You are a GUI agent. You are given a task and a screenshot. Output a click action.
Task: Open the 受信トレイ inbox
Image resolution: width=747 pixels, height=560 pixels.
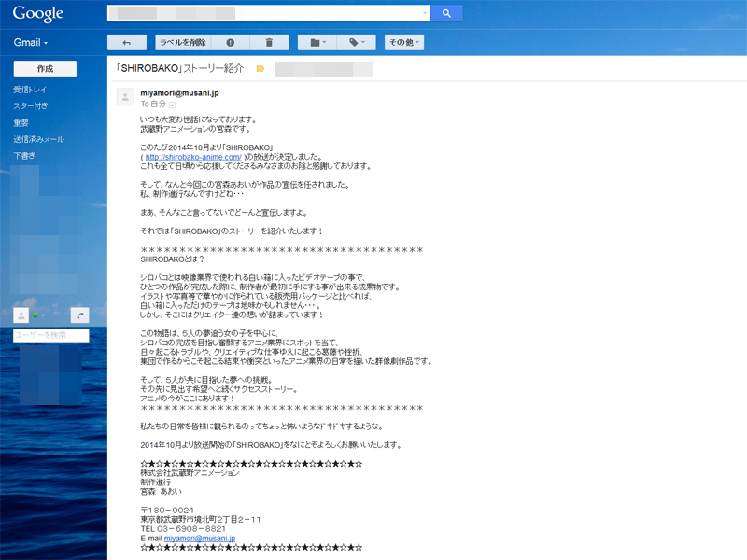coord(30,90)
